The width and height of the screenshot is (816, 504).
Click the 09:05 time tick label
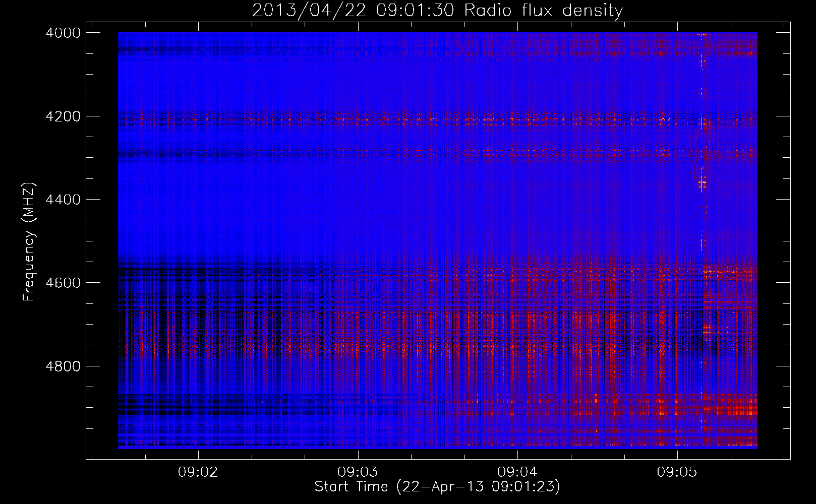(x=677, y=472)
